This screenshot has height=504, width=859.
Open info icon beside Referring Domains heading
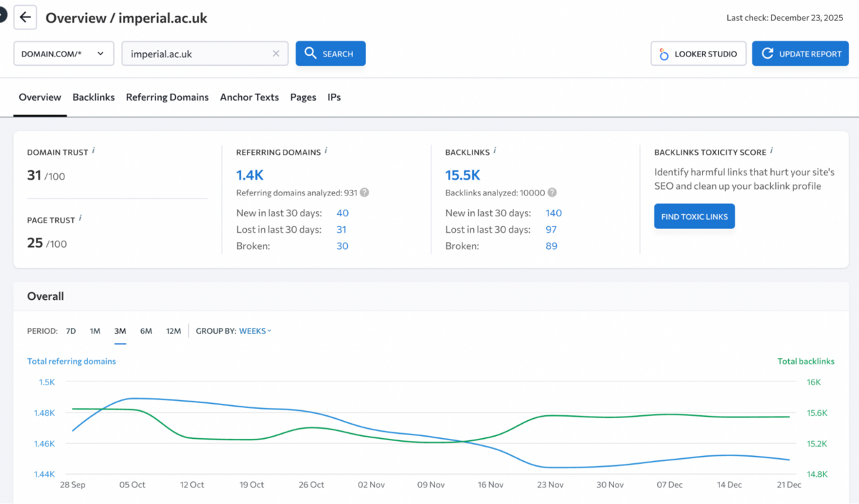326,151
